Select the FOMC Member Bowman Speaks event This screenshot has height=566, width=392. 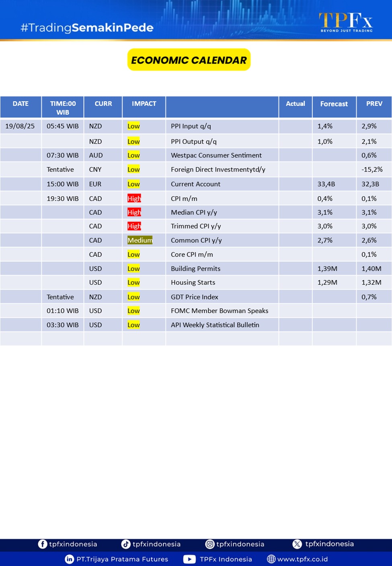point(220,311)
